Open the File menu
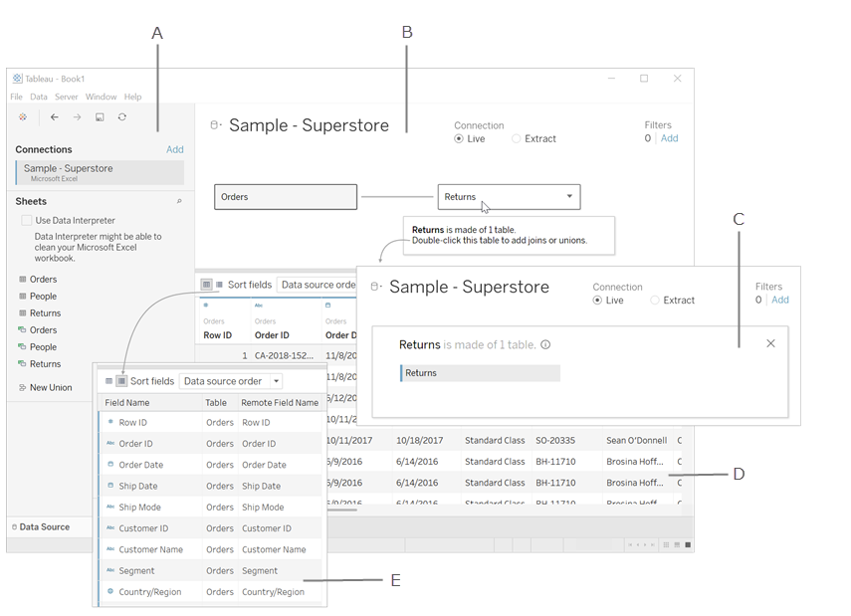Screen dimensions: 851x616 coord(16,97)
